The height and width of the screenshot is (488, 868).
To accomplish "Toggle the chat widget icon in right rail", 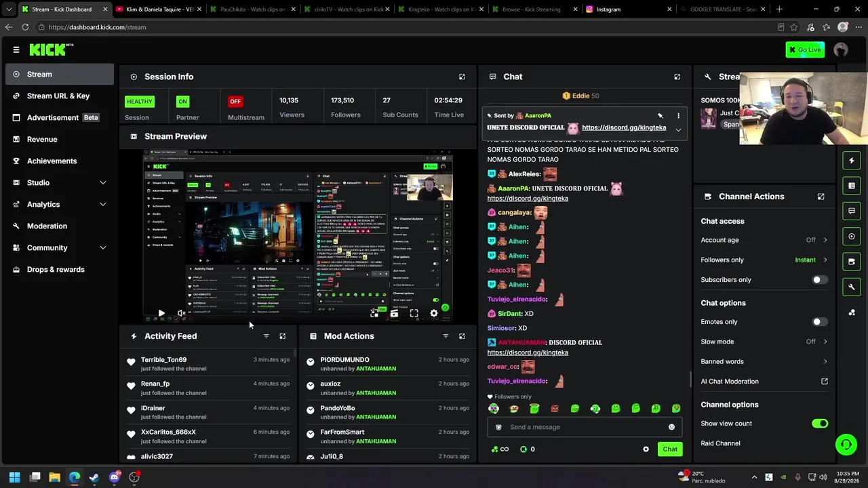I will coord(852,211).
